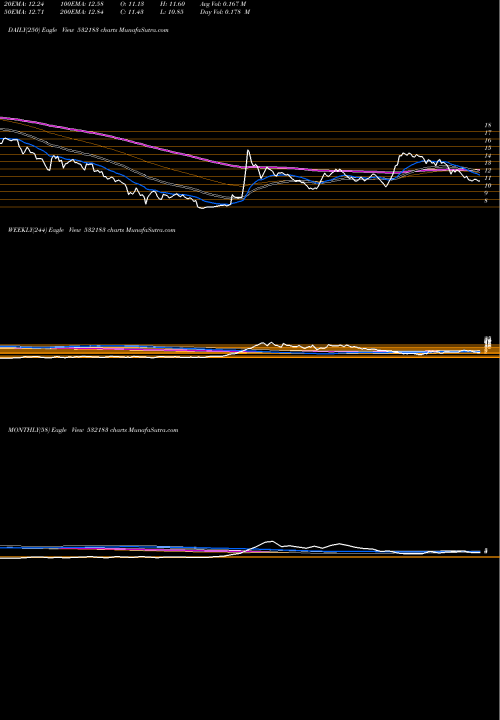Click price axis label 12 on daily chart
The width and height of the screenshot is (500, 720).
point(488,170)
